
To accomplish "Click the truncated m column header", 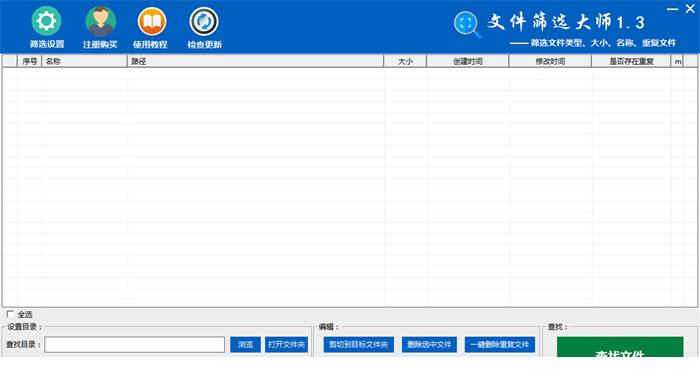I will (x=677, y=61).
